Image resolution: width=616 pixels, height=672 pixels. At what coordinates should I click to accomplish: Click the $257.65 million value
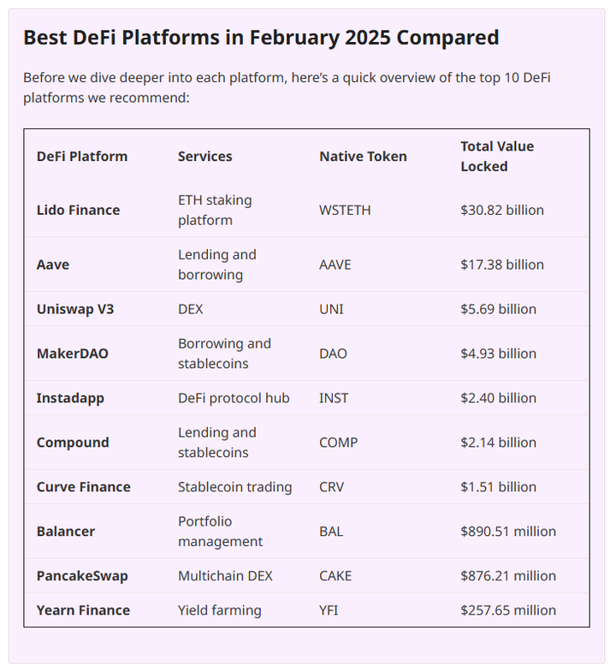pyautogui.click(x=508, y=610)
